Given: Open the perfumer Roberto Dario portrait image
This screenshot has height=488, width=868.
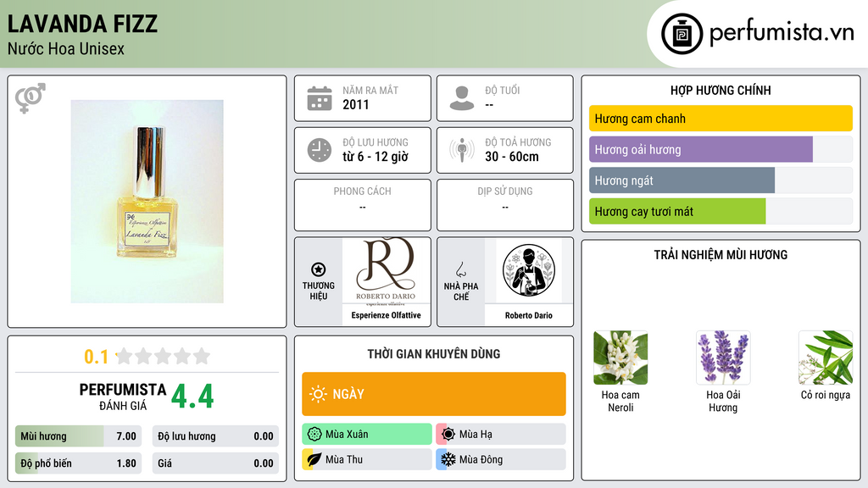Looking at the screenshot, I should [529, 270].
